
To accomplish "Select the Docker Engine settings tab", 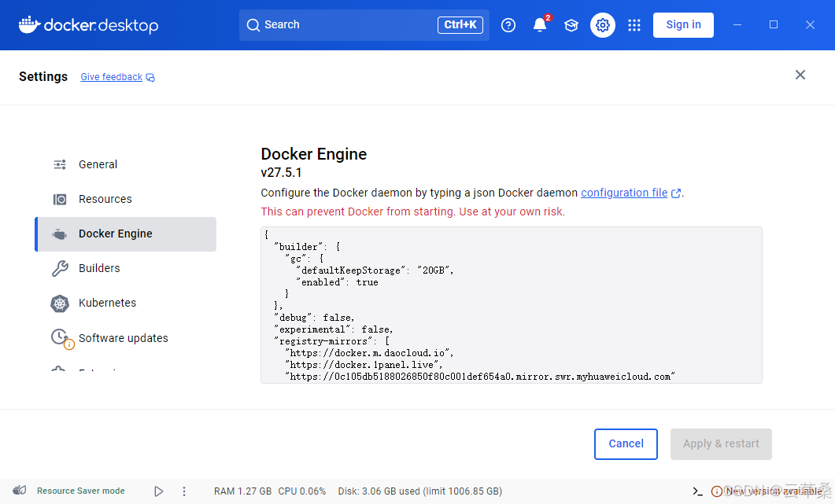I will pos(126,234).
